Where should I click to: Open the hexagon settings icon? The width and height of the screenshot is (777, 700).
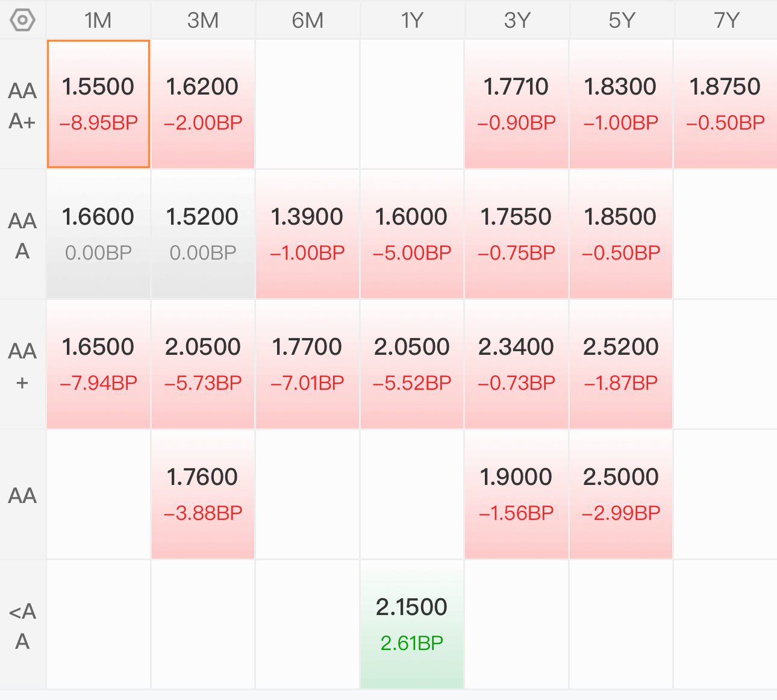23,20
